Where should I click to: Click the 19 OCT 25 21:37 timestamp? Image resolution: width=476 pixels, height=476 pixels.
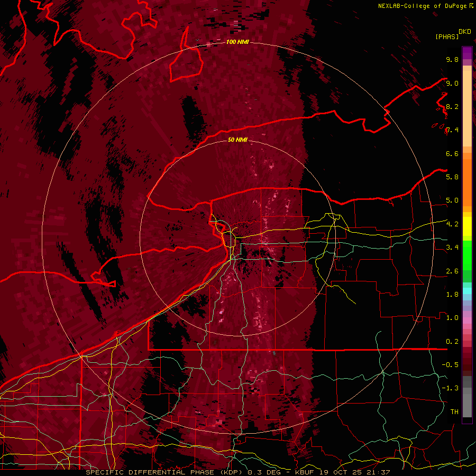(x=355, y=472)
